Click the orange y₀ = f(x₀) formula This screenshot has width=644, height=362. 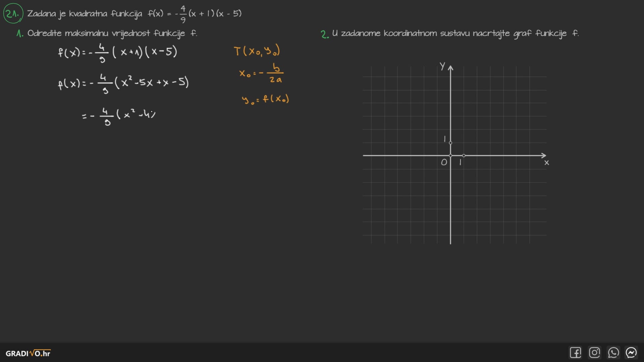[265, 99]
